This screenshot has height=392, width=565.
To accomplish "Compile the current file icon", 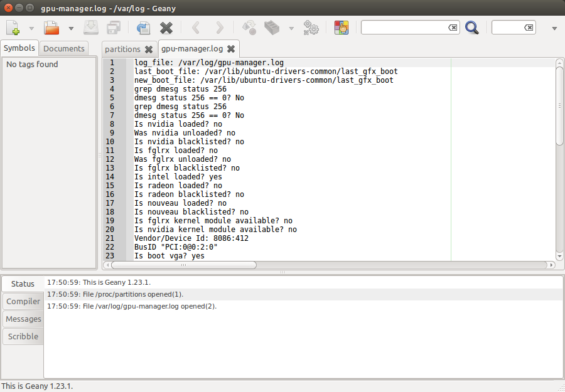I will (x=249, y=28).
